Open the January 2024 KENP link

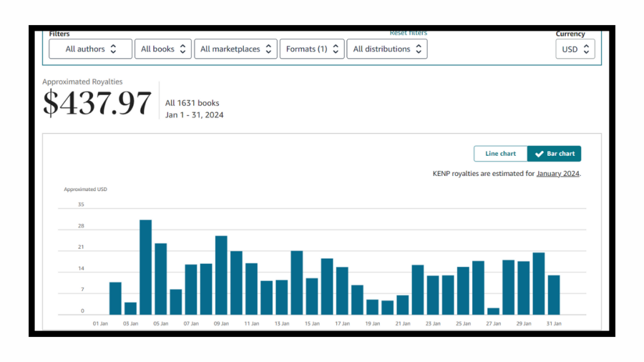pos(558,173)
